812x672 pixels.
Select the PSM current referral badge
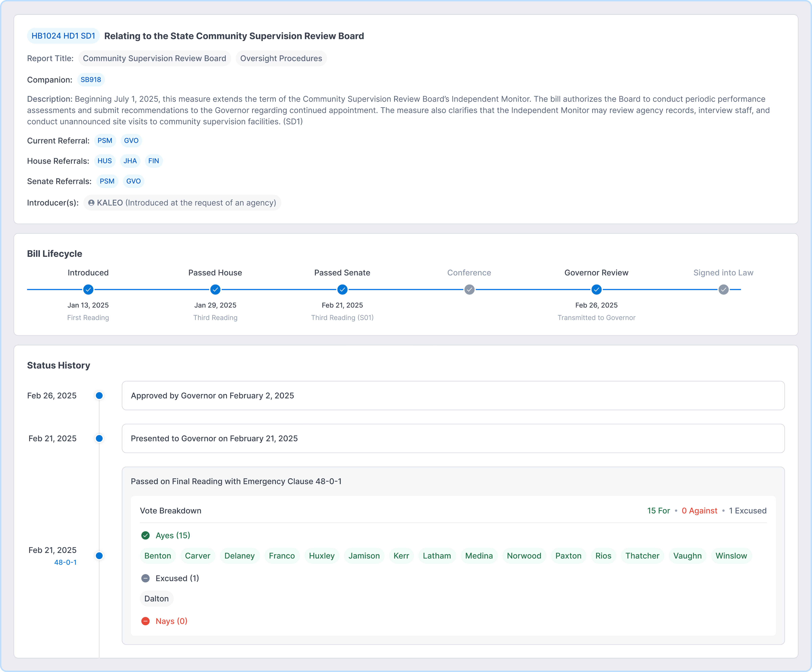click(x=105, y=141)
